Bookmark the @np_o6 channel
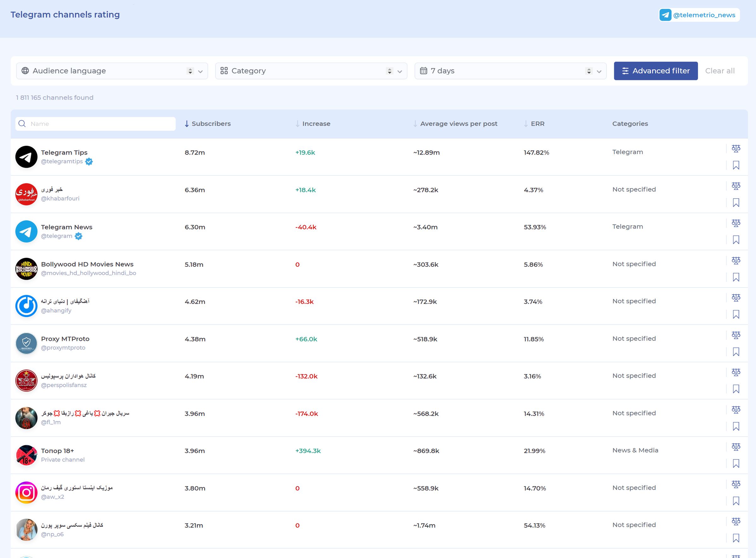The image size is (756, 558). click(736, 538)
